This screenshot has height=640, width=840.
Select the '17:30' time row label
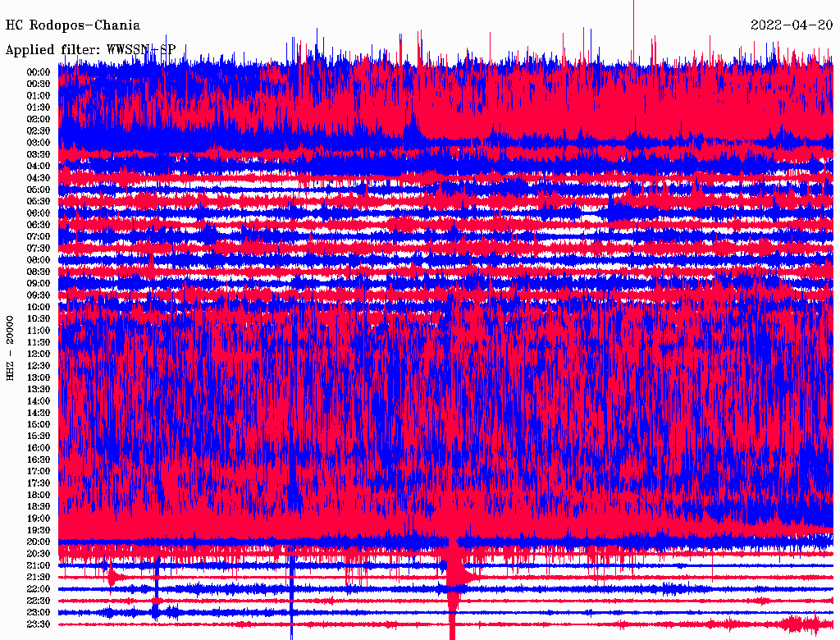[39, 483]
